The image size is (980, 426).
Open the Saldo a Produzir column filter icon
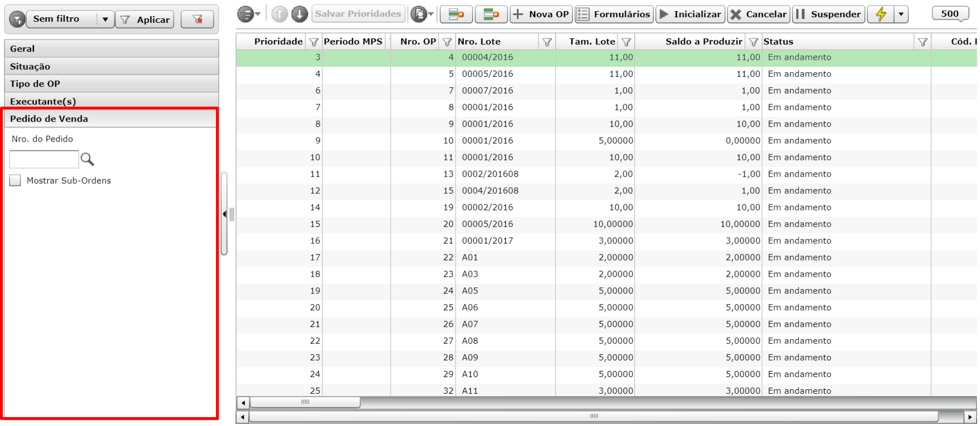[x=753, y=42]
